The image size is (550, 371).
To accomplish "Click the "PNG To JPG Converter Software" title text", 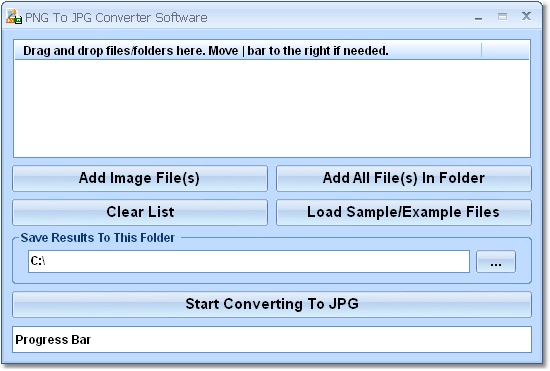I will click(116, 18).
